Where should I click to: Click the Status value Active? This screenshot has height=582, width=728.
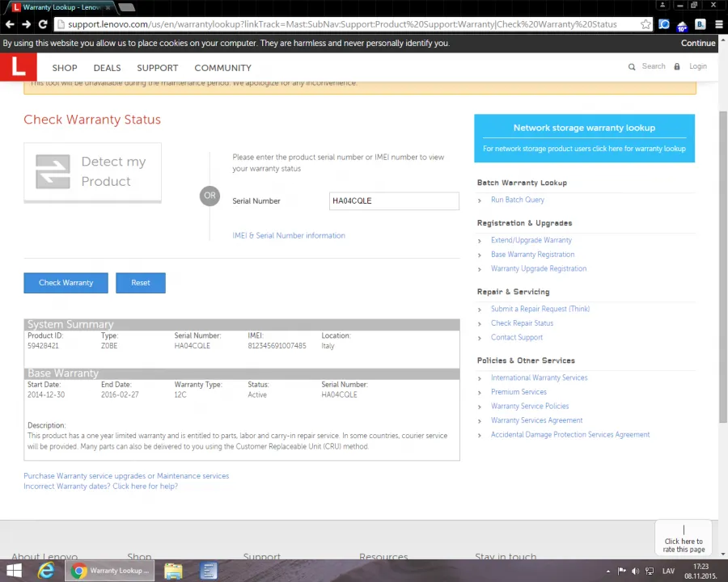coord(257,394)
